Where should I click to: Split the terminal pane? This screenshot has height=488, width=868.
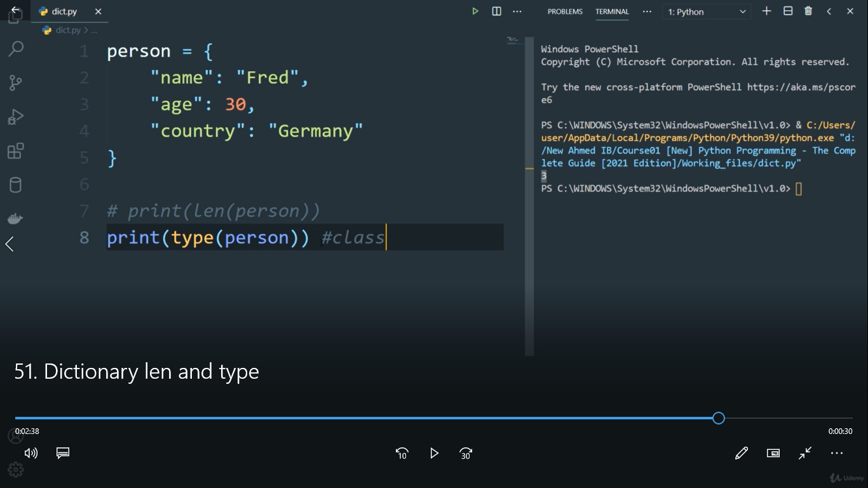click(x=788, y=11)
